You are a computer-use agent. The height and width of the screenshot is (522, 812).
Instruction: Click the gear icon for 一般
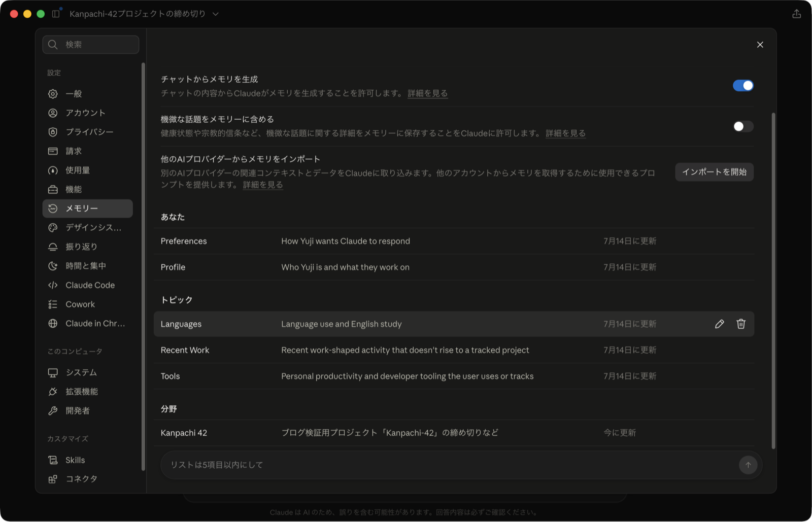click(53, 94)
